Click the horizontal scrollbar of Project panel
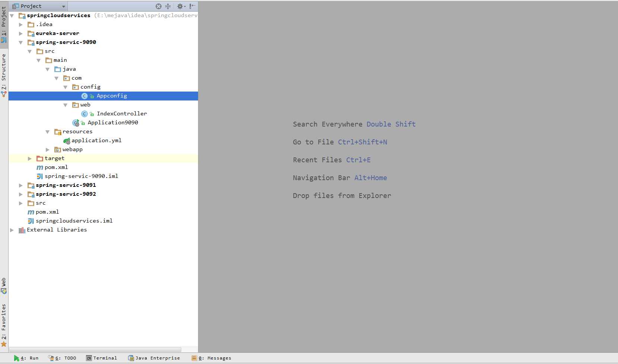Image resolution: width=618 pixels, height=364 pixels. (95, 350)
